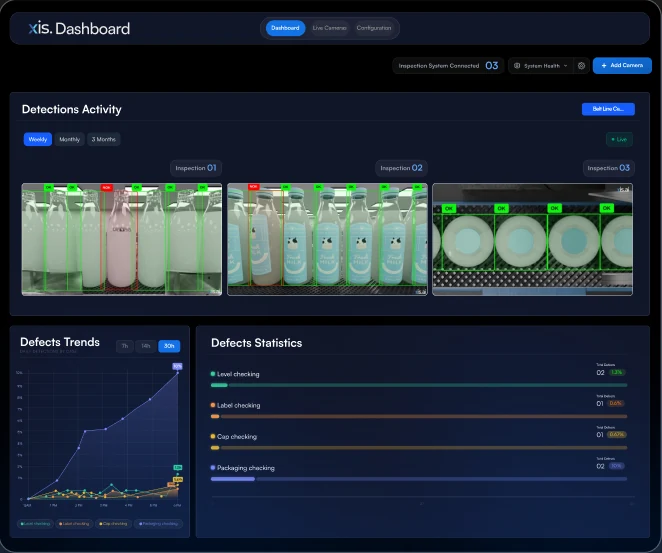Screen dimensions: 662x553
Task: Click the Defects Statistics heading
Action: click(257, 343)
